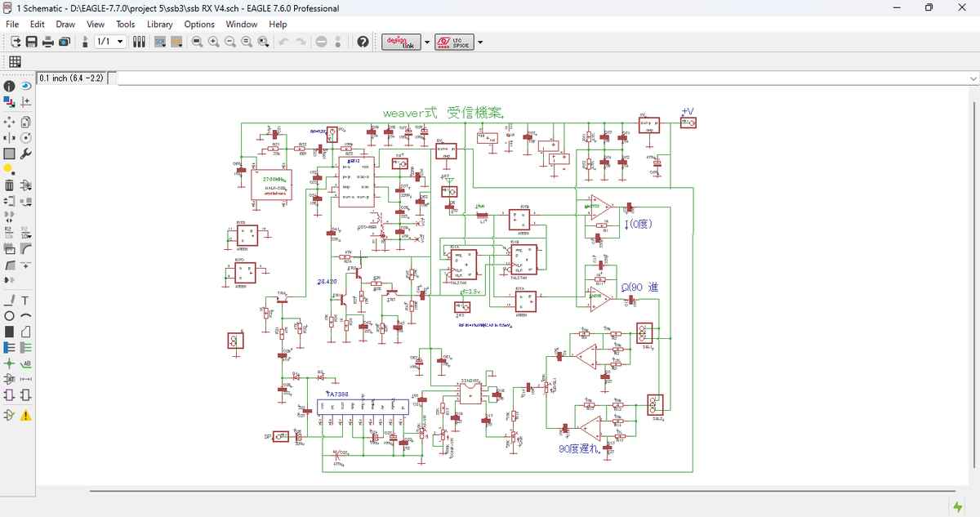Image resolution: width=980 pixels, height=517 pixels.
Task: Click the Zoom to fit icon
Action: (x=197, y=42)
